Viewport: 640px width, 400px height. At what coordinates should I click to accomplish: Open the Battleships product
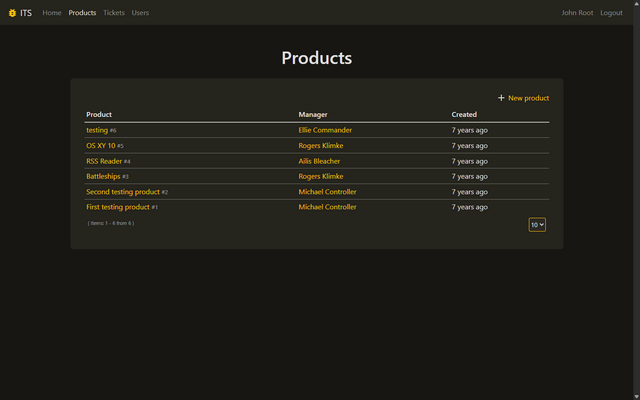pos(103,176)
